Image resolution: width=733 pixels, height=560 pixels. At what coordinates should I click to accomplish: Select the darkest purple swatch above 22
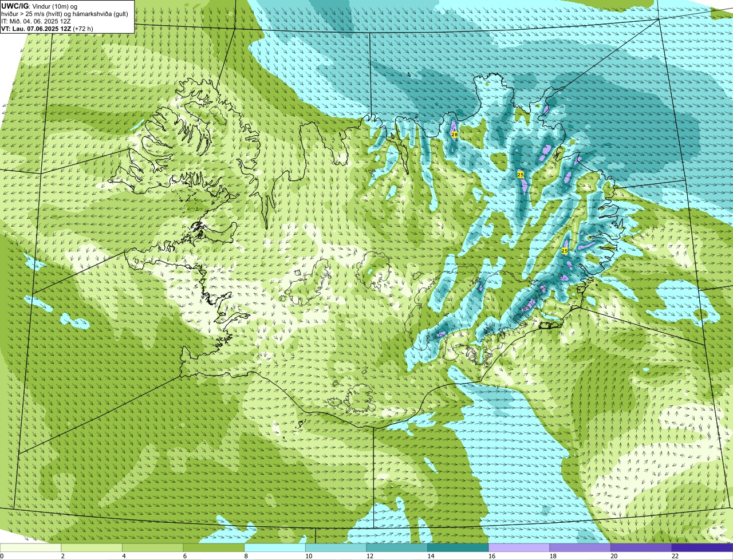(x=702, y=547)
